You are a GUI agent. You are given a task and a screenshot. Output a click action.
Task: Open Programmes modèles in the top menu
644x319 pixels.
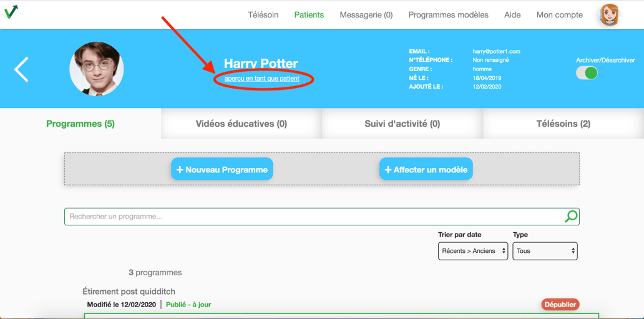point(449,15)
